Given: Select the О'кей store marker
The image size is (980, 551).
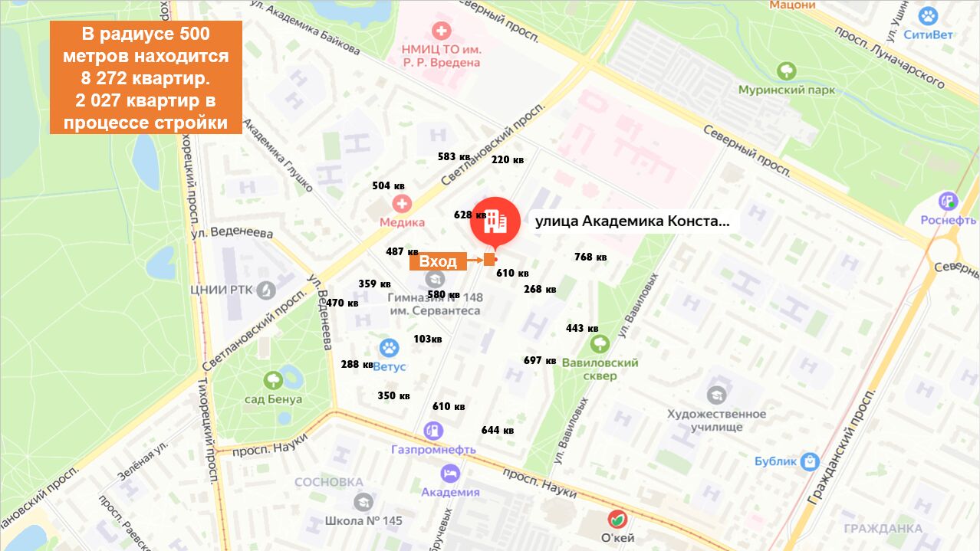Looking at the screenshot, I should click(x=617, y=519).
